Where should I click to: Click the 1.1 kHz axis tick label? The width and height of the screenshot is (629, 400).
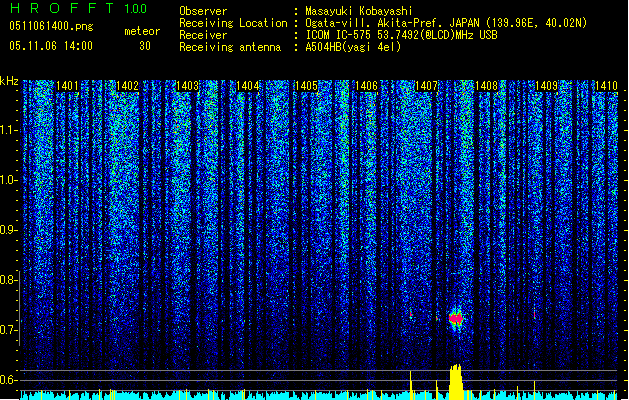[x=8, y=130]
